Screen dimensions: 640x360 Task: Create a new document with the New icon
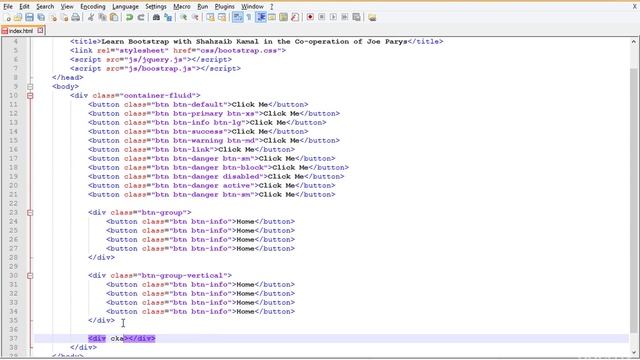pos(7,17)
